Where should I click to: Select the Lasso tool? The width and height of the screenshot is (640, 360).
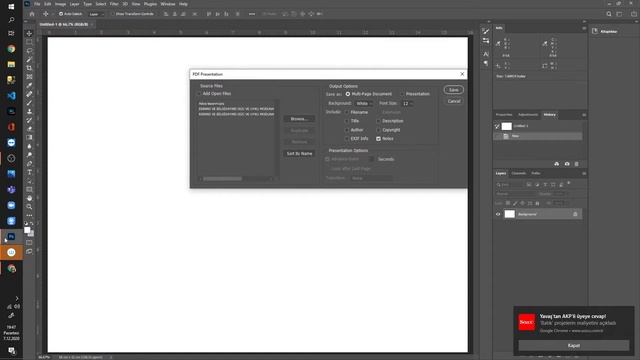tap(29, 51)
